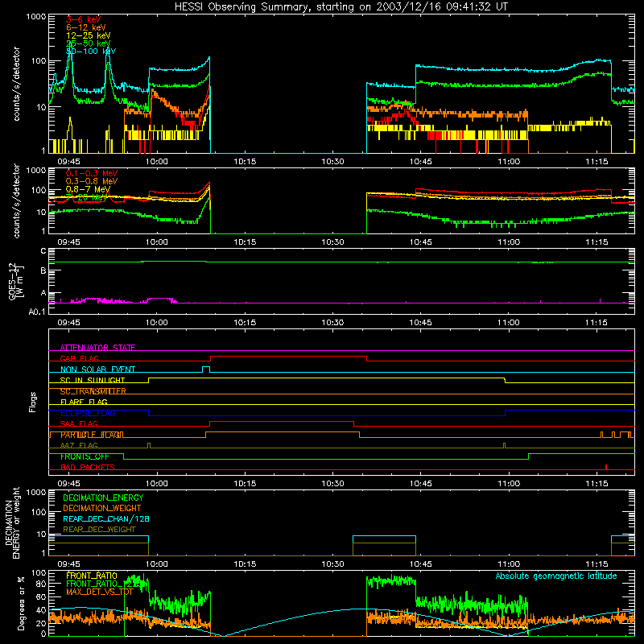644x644 pixels.
Task: Select the 'PARTICLE_FLAG' flag label
Action: tap(92, 435)
